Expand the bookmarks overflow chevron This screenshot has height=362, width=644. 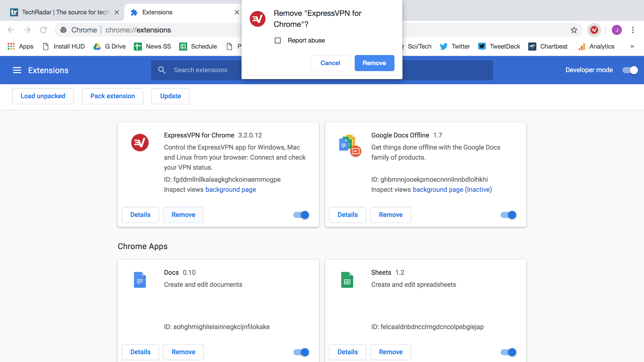(x=632, y=46)
